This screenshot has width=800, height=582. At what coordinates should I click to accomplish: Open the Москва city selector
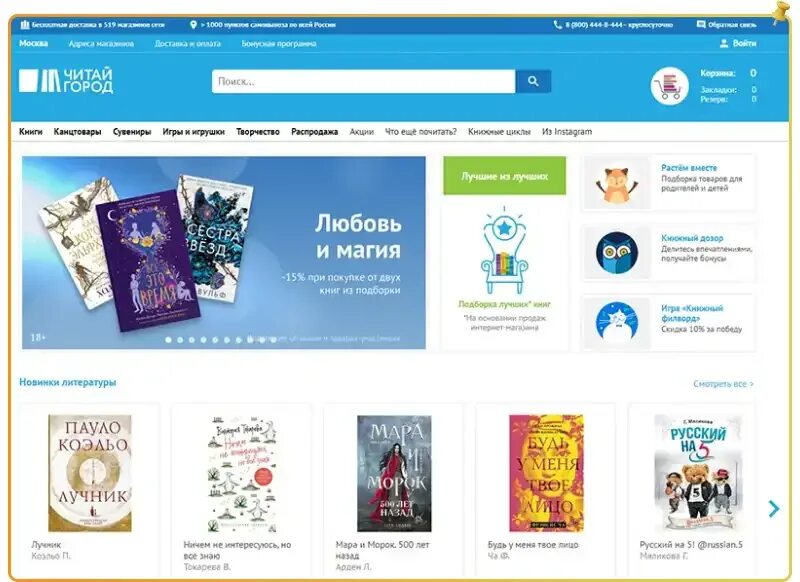click(x=34, y=43)
